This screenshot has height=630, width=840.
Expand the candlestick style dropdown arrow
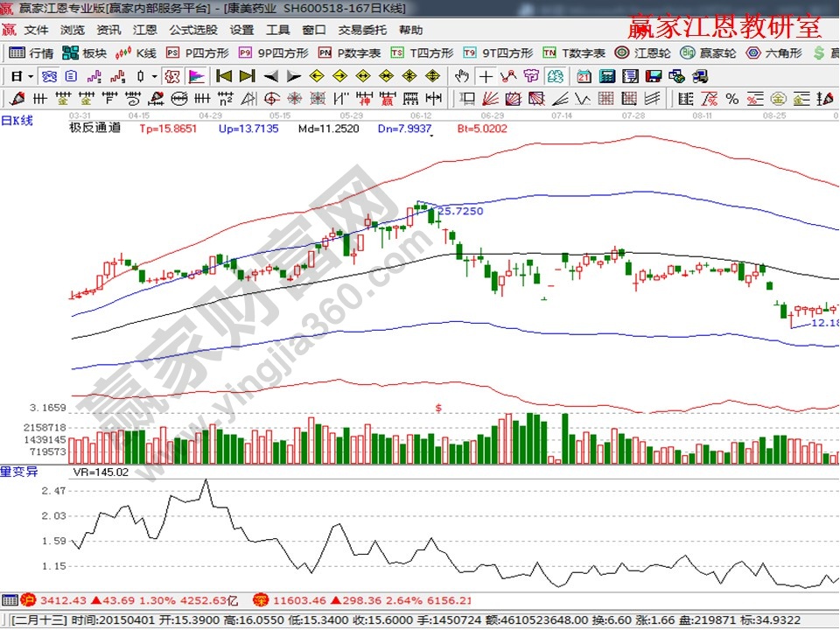pyautogui.click(x=154, y=75)
